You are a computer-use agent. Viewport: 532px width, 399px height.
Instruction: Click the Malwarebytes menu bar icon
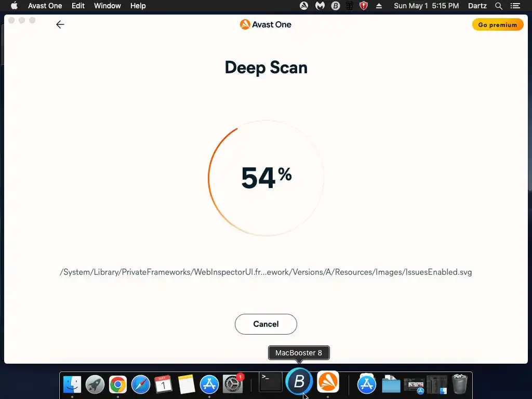click(320, 6)
